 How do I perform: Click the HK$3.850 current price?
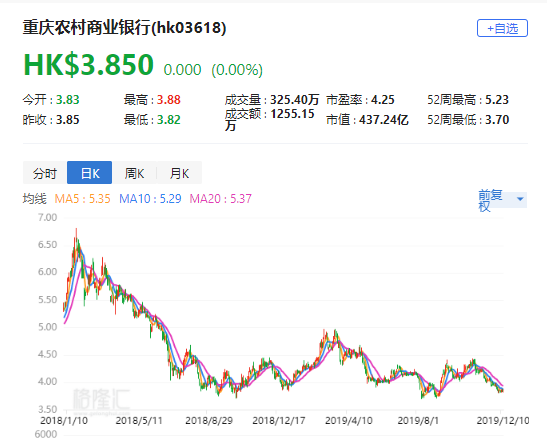(89, 65)
